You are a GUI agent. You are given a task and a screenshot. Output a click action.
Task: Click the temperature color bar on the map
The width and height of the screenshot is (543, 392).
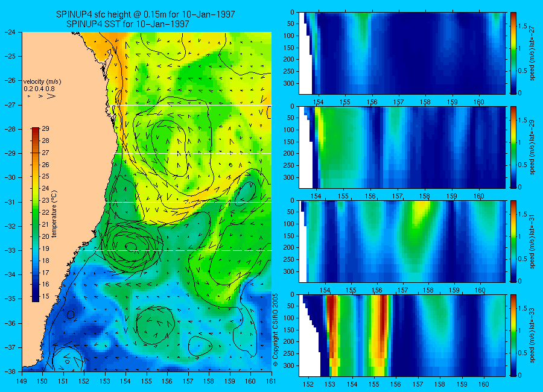coord(36,215)
